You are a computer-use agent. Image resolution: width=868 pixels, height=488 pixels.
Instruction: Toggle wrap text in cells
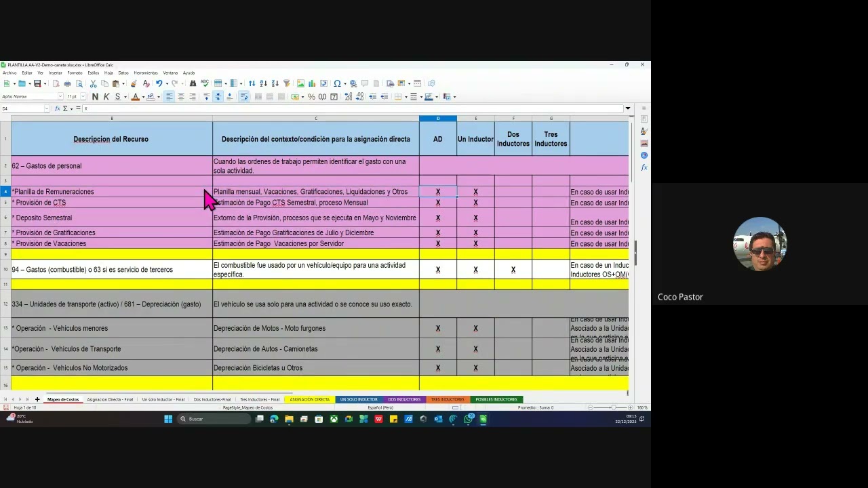click(244, 97)
